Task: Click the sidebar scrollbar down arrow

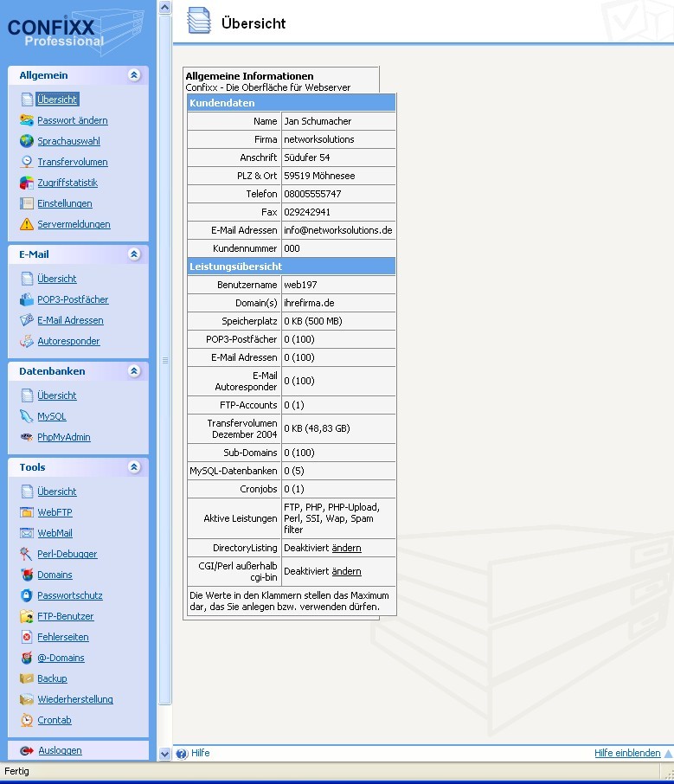Action: coord(165,754)
